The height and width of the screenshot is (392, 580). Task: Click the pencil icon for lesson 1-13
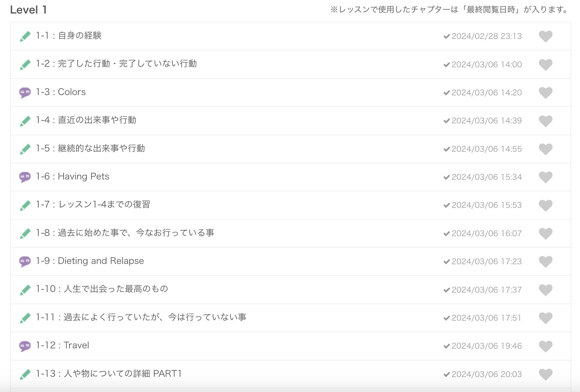point(25,374)
